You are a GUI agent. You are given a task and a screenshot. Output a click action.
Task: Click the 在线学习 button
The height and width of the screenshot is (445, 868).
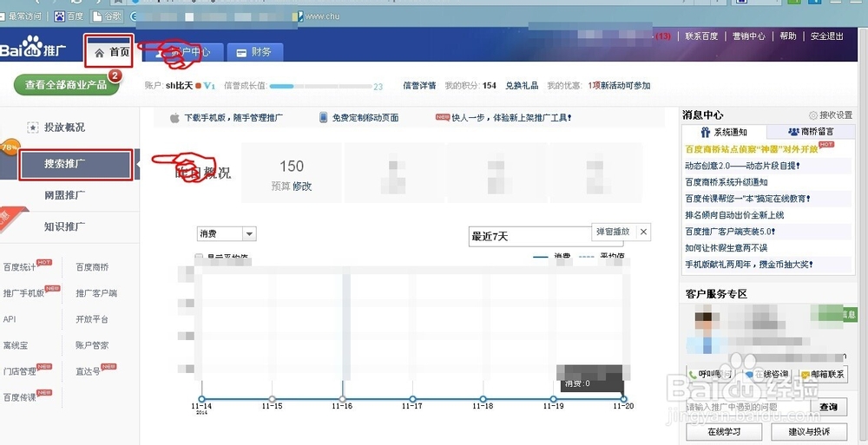point(724,432)
